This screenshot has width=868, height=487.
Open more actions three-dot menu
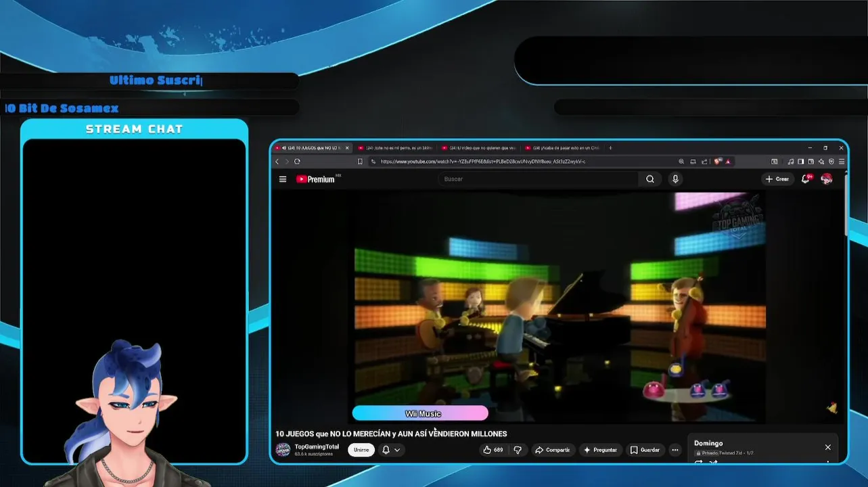pos(675,450)
